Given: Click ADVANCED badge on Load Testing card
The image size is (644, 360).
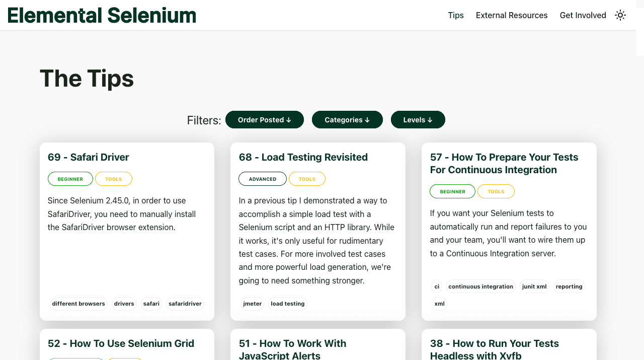Looking at the screenshot, I should pos(263,179).
